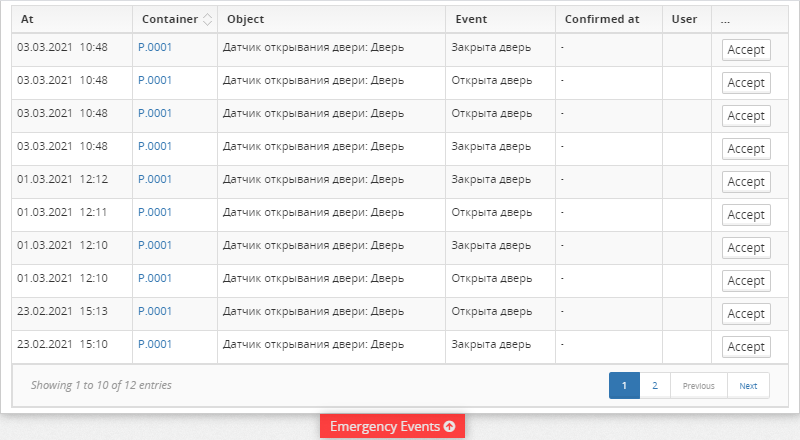Go to page 2 of entries
800x440 pixels.
coord(654,385)
